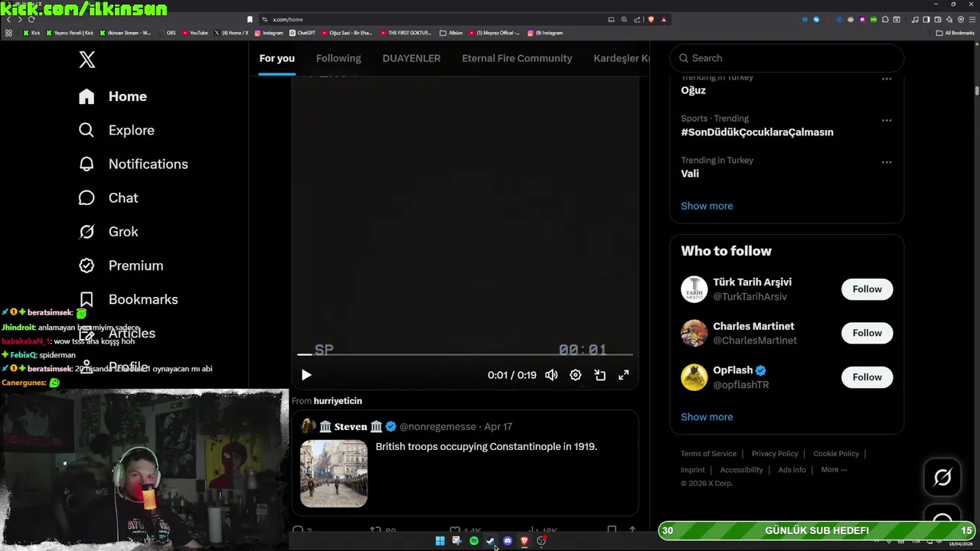The height and width of the screenshot is (551, 980).
Task: Switch to the Following tab
Action: (338, 58)
